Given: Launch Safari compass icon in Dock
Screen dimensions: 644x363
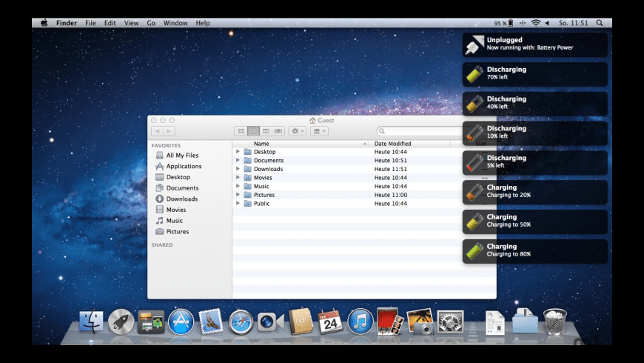Looking at the screenshot, I should coord(241,322).
